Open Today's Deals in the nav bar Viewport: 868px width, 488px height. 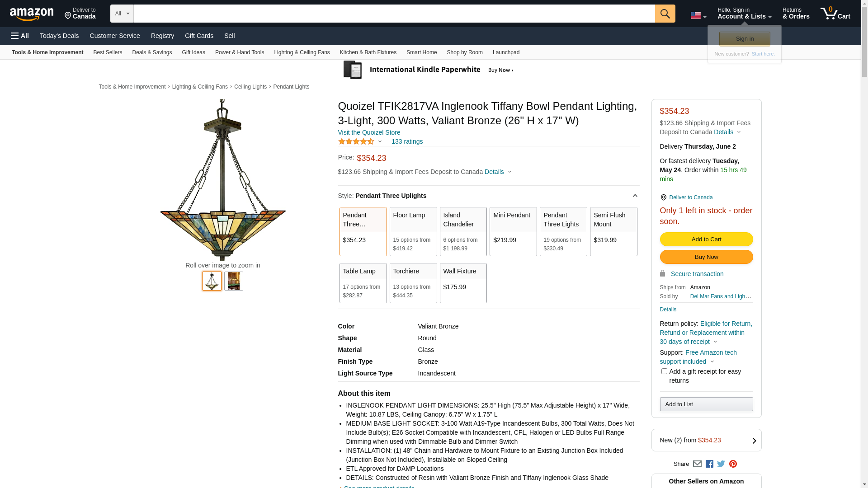tap(59, 36)
